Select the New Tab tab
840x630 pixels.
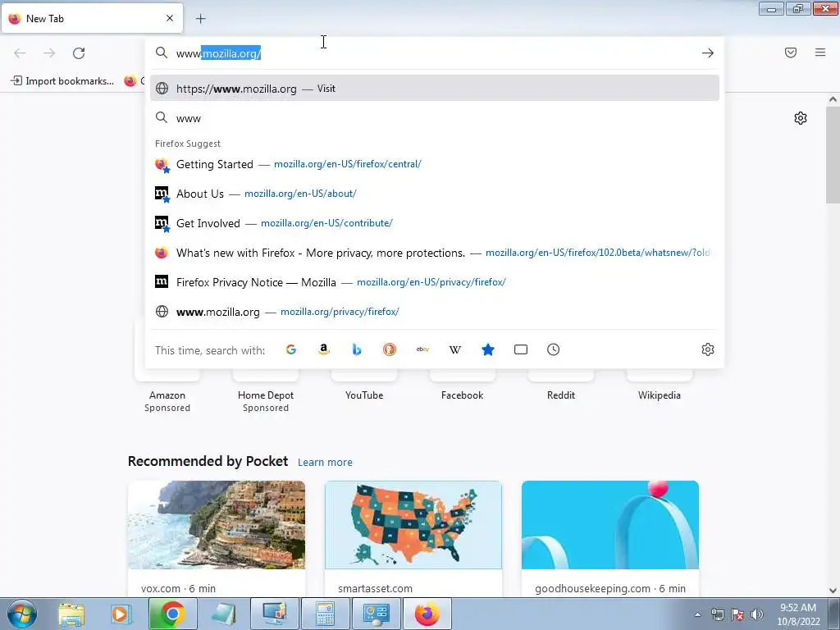tap(92, 18)
